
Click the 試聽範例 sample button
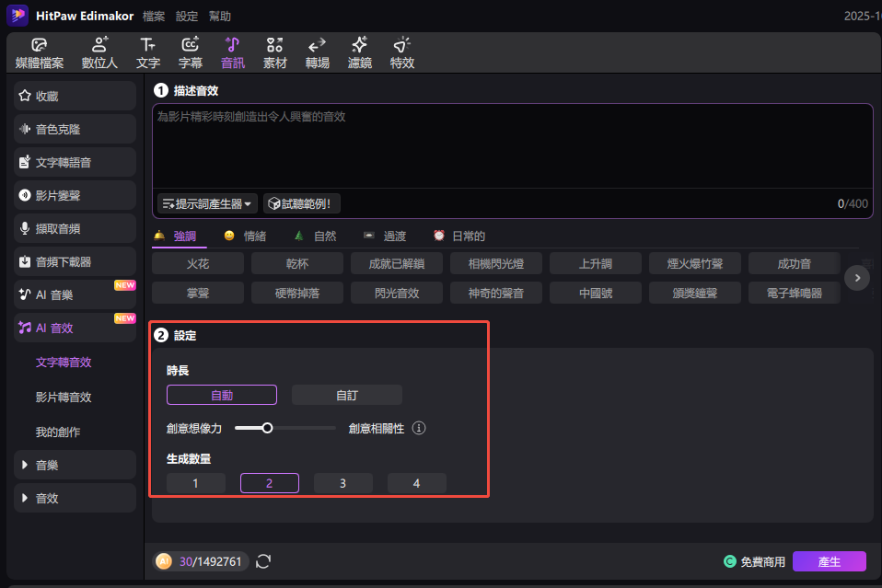pos(302,203)
